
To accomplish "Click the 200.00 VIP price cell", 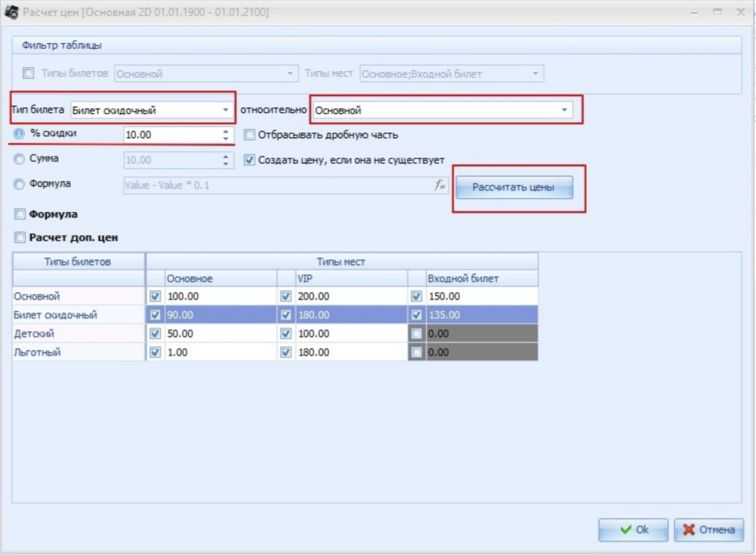I will pyautogui.click(x=352, y=296).
